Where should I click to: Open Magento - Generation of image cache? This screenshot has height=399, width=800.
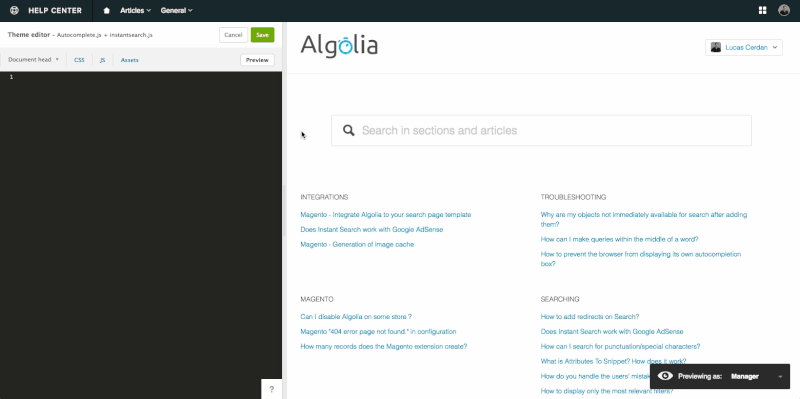pos(357,244)
